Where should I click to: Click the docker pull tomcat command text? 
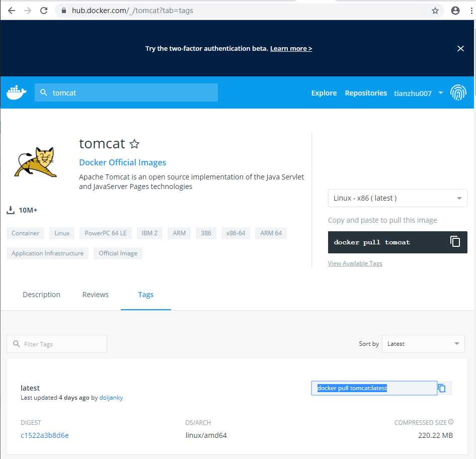[371, 242]
